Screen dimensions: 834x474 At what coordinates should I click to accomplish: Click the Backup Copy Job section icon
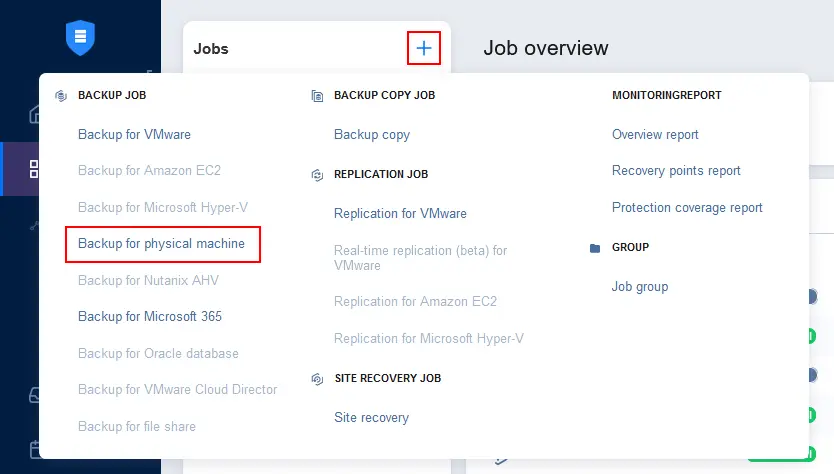click(x=317, y=96)
